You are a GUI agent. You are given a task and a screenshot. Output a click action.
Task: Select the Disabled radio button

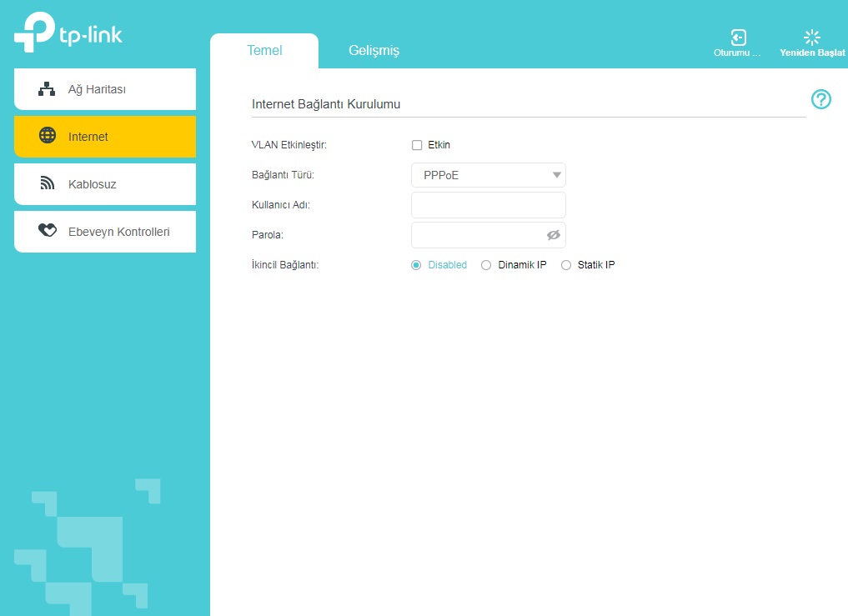416,265
